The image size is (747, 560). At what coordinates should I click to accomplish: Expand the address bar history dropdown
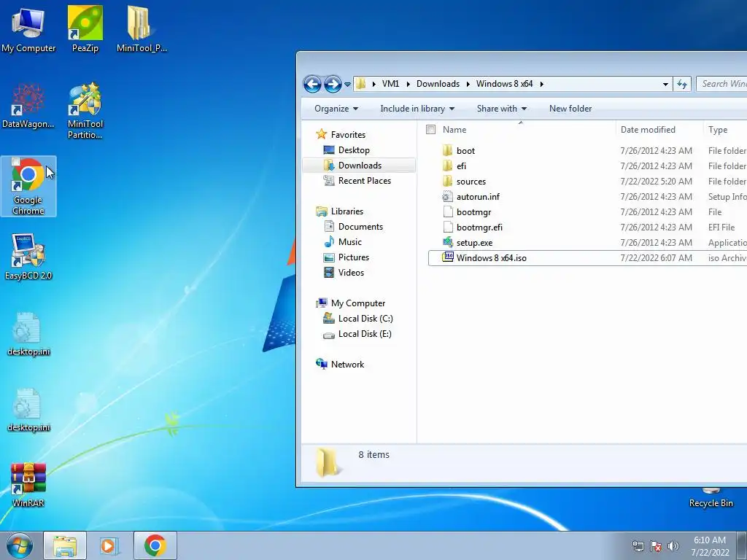coord(665,85)
